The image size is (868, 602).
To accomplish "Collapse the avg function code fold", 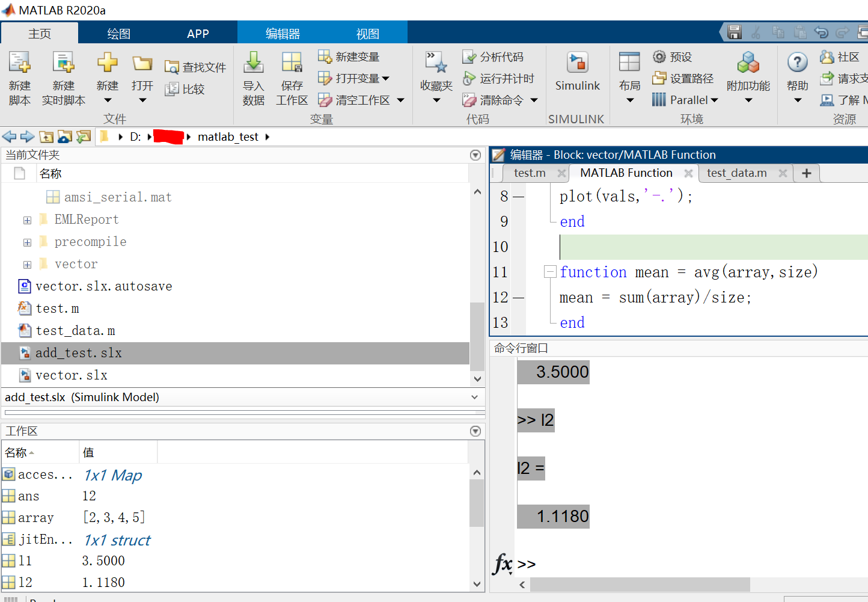I will point(549,272).
